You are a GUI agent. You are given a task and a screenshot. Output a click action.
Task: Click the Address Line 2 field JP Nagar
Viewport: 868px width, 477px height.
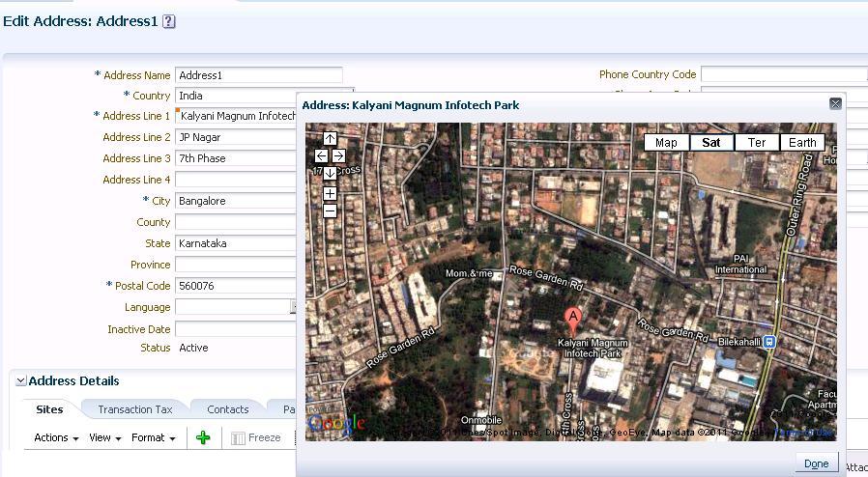[x=236, y=137]
